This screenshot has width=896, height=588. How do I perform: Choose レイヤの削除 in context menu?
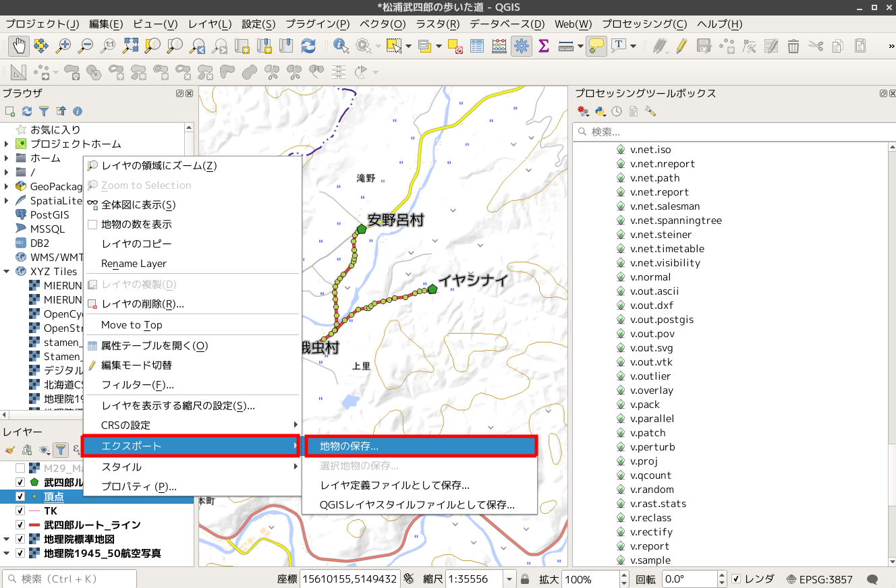tap(191, 303)
